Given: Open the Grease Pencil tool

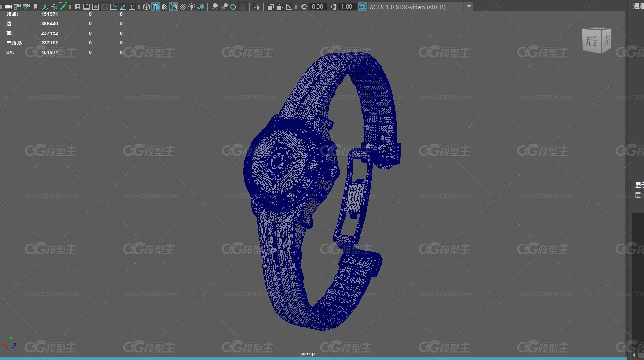Looking at the screenshot, I should click(63, 7).
